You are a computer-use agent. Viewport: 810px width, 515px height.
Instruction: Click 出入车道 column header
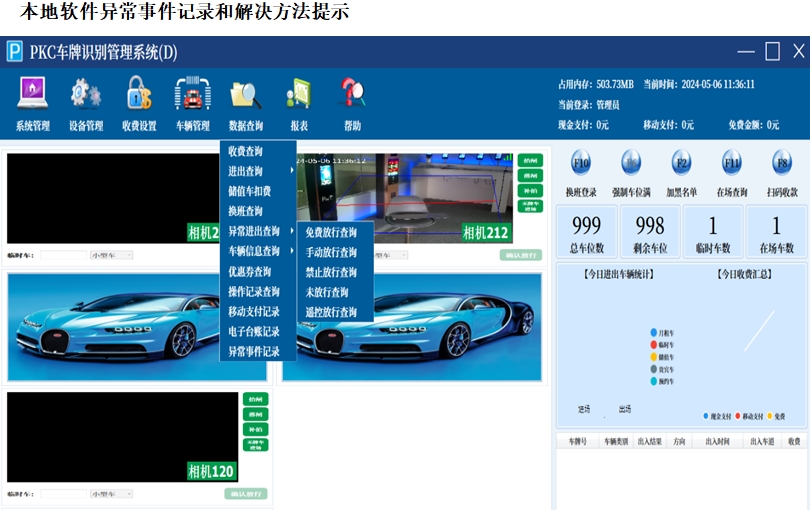tap(762, 441)
